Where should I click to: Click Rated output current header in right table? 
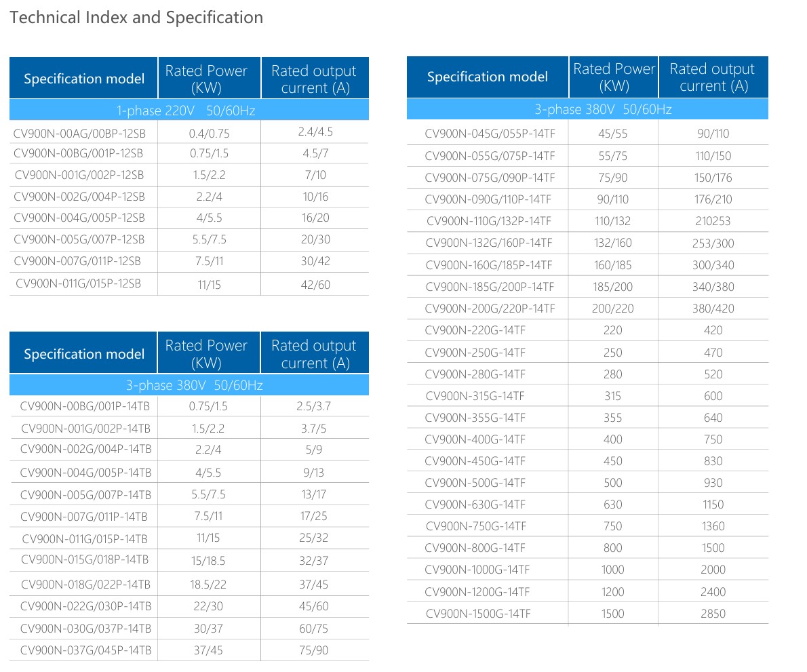712,77
